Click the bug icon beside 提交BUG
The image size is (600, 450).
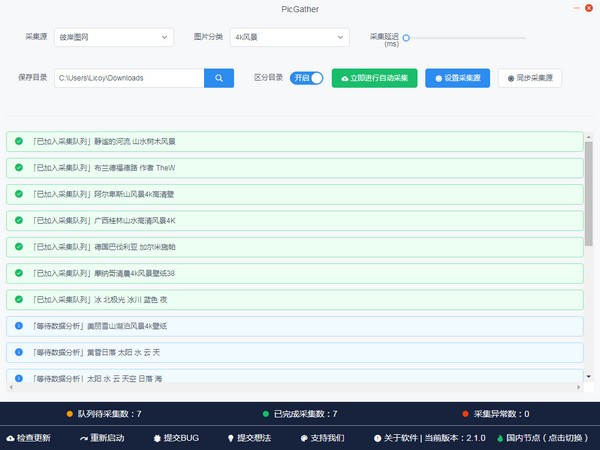[x=157, y=439]
